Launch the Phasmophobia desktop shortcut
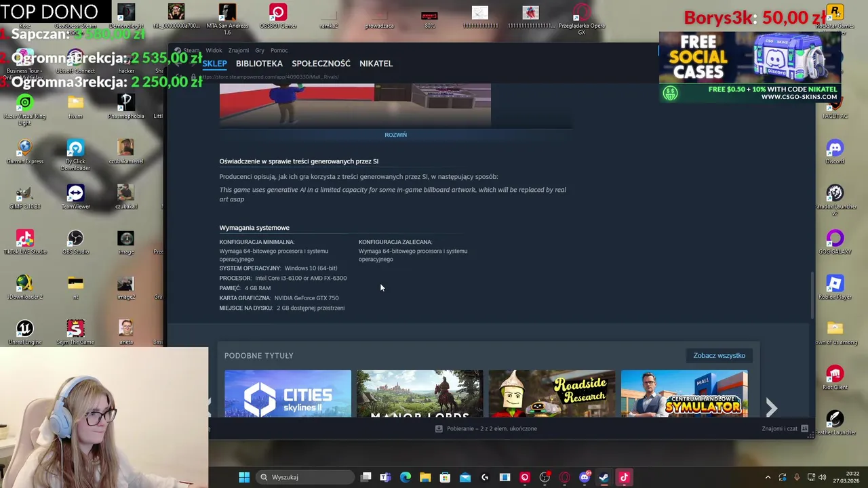Viewport: 868px width, 488px height. tap(125, 107)
